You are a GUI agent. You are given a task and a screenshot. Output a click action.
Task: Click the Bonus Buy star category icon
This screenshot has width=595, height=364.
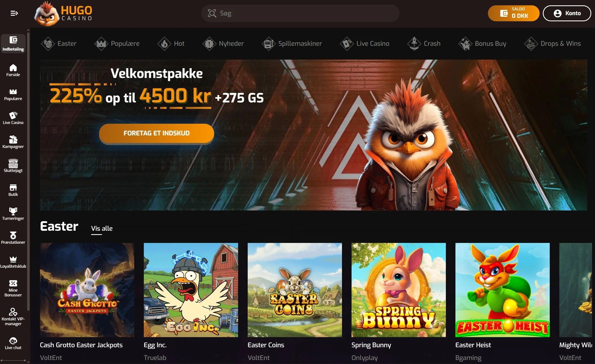tap(465, 43)
